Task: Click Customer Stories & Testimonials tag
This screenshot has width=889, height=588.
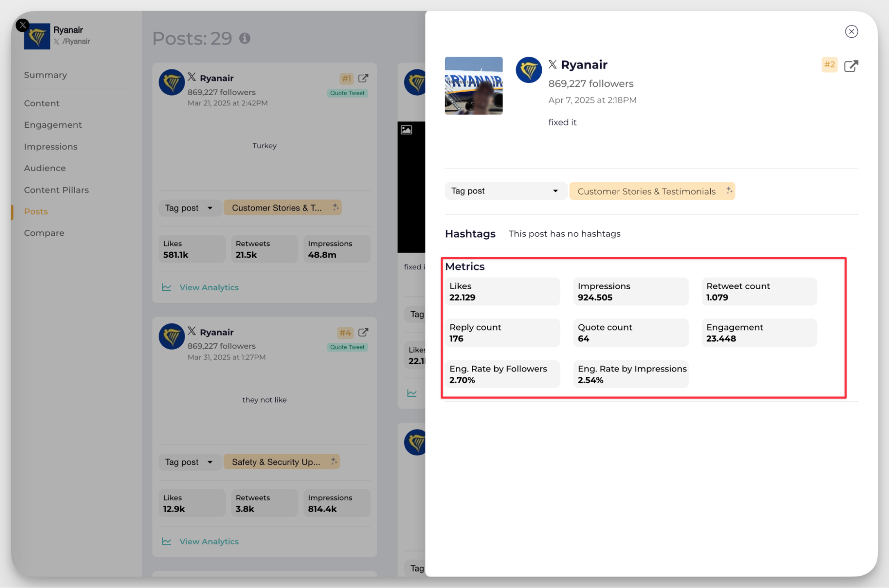Action: (652, 191)
